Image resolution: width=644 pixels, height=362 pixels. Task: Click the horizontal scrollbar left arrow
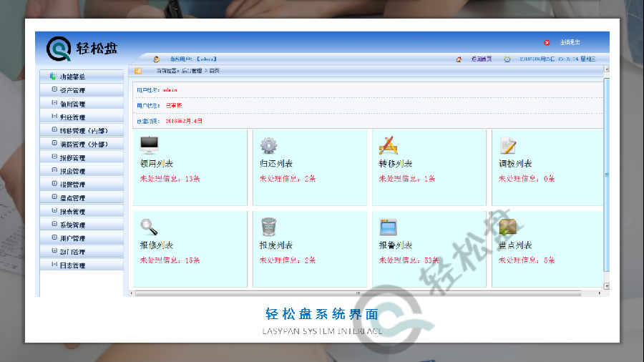point(132,293)
